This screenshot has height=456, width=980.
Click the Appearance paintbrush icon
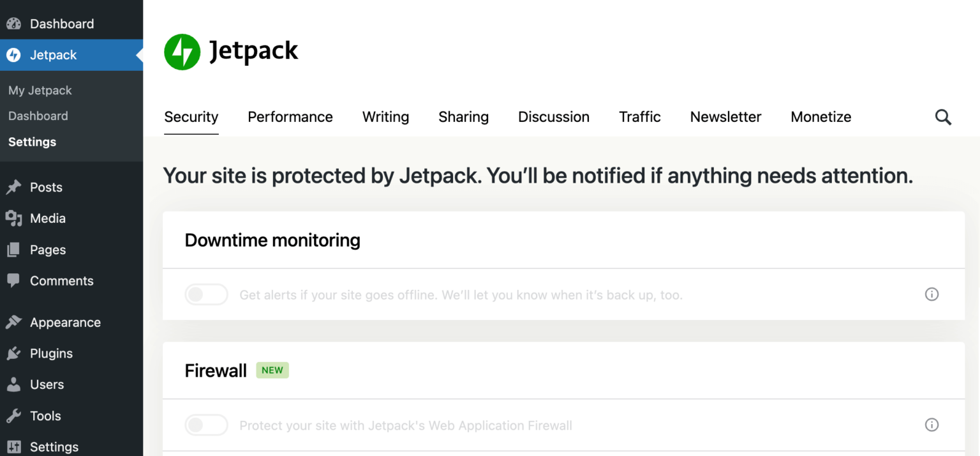pos(14,322)
